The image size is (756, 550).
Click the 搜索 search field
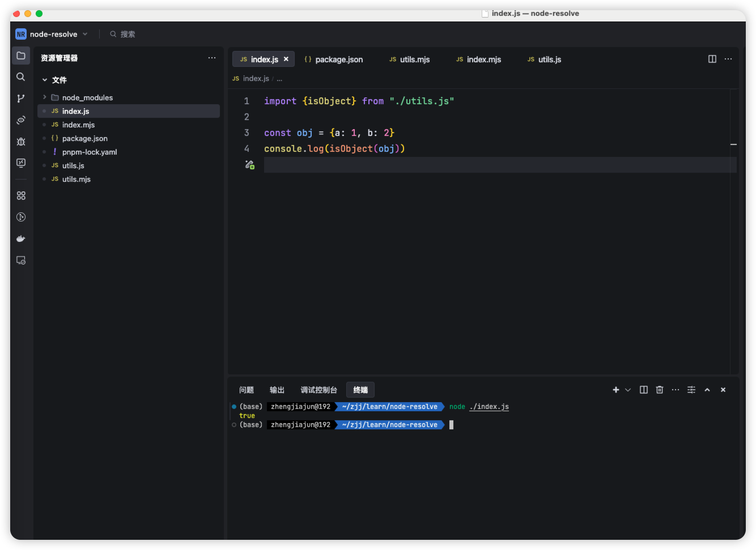coord(128,34)
